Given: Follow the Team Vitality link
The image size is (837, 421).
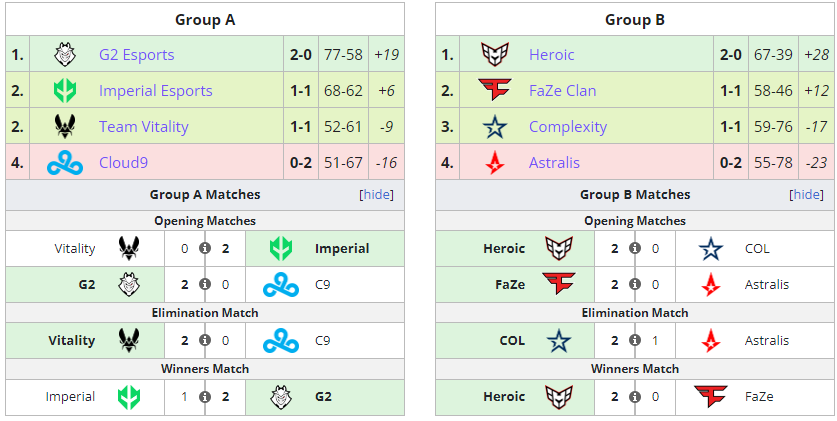Looking at the screenshot, I should [x=146, y=127].
